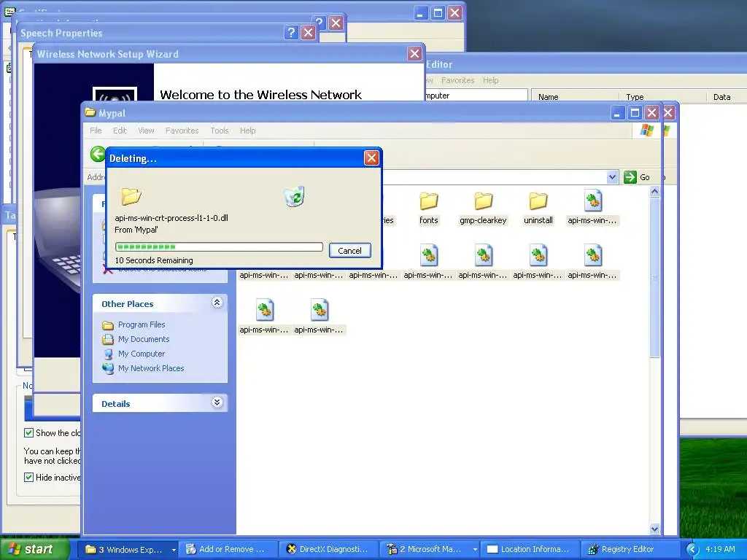Screen dimensions: 747x560
Task: Click the My Documents icon in sidebar
Action: (108, 340)
